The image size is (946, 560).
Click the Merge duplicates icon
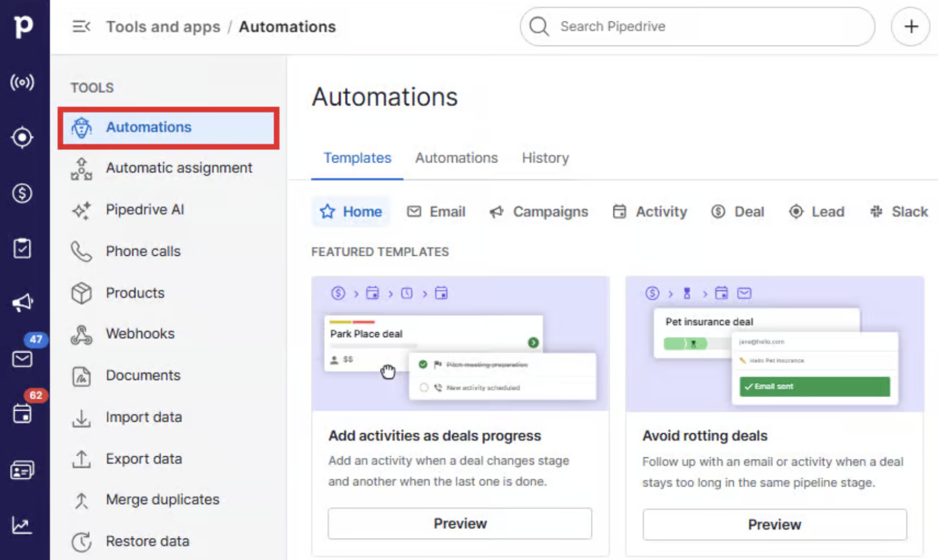click(82, 500)
